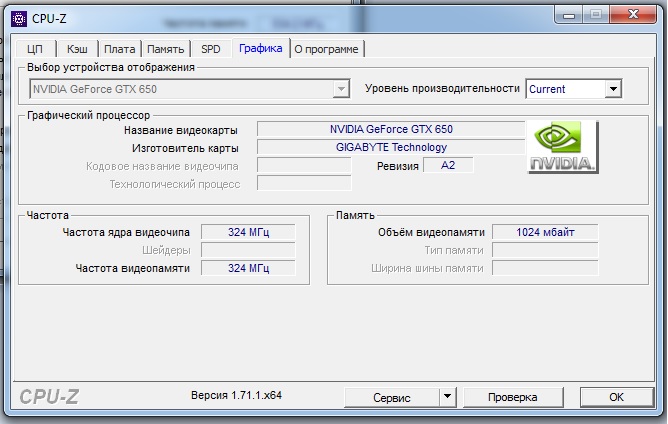Click the empty Тип памяти field
This screenshot has height=424, width=668.
click(545, 250)
